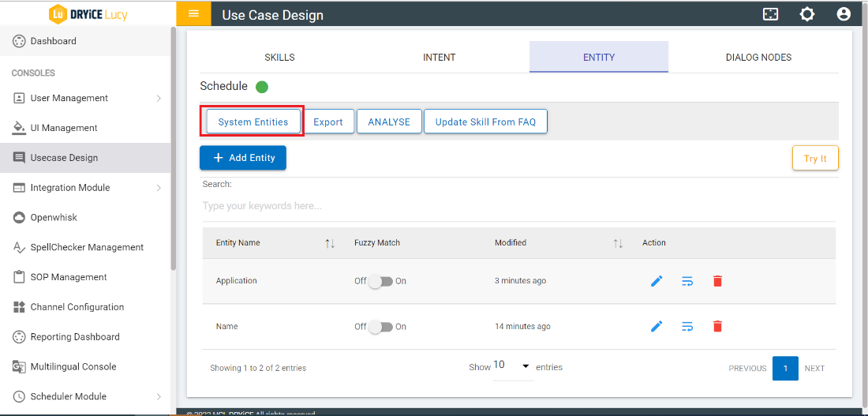This screenshot has width=868, height=416.
Task: Delete the Application entity using trash icon
Action: click(x=717, y=281)
